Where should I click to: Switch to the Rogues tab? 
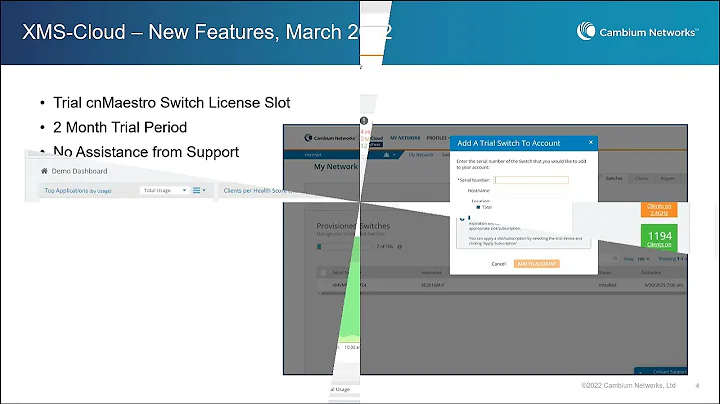tap(668, 178)
